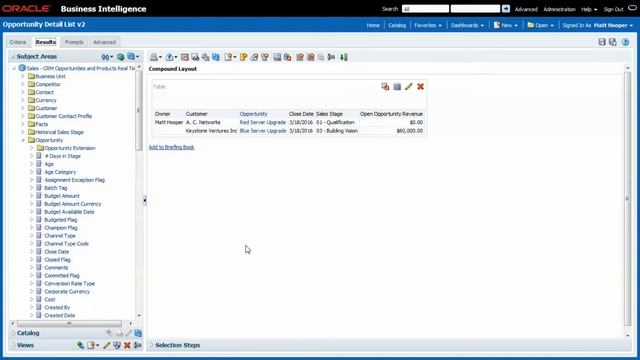Open the Favorites menu
This screenshot has width=640, height=360.
click(x=428, y=25)
